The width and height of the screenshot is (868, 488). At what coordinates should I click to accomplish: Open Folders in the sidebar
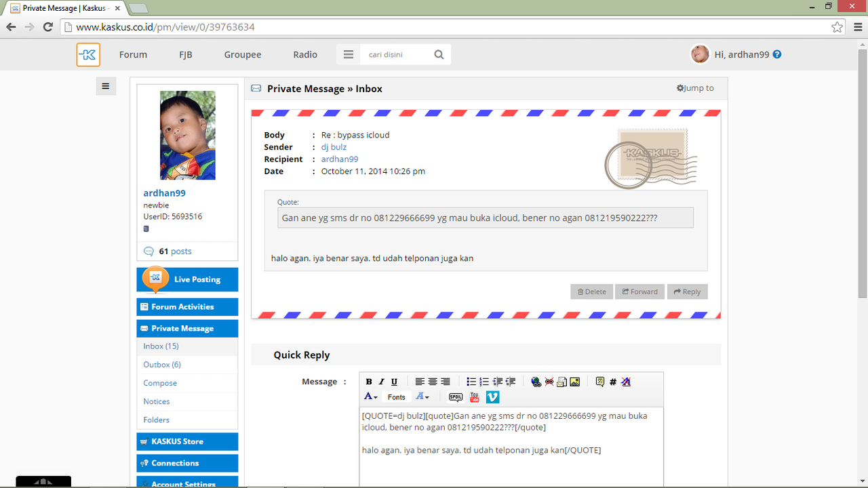coord(187,420)
